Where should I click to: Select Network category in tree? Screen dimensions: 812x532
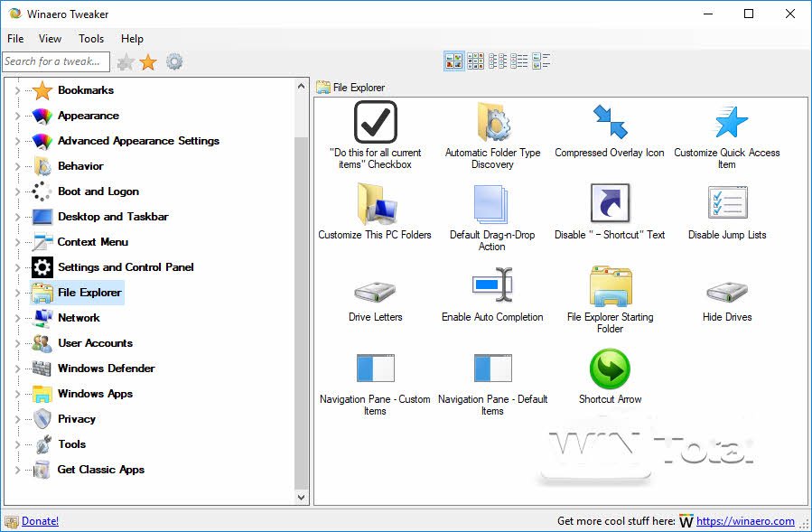(x=79, y=318)
